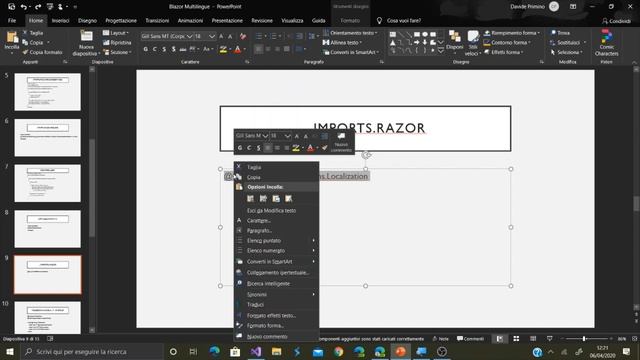The image size is (640, 360).
Task: Click the Condividi share button
Action: 616,20
